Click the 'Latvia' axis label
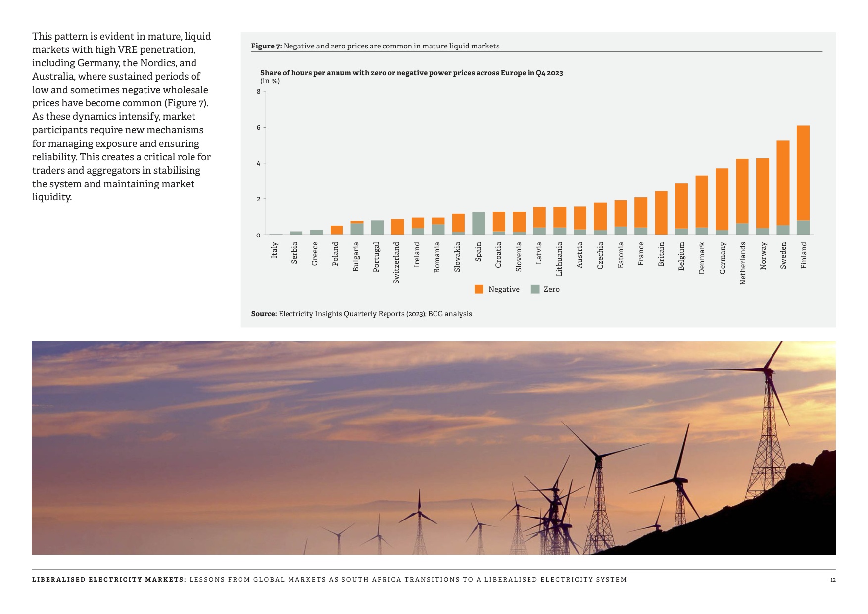Screen dimensions: 868x614 539,253
